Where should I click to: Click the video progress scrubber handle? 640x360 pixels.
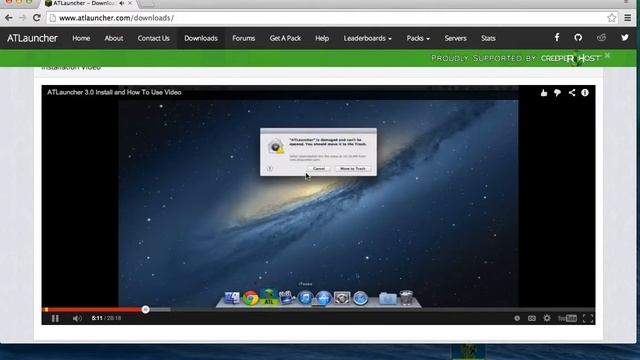(x=145, y=309)
